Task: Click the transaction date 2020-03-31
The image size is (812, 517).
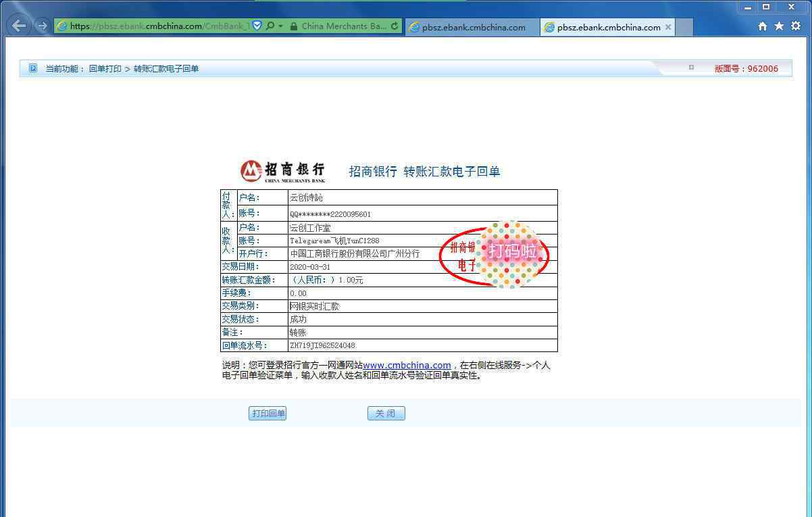Action: (x=311, y=267)
